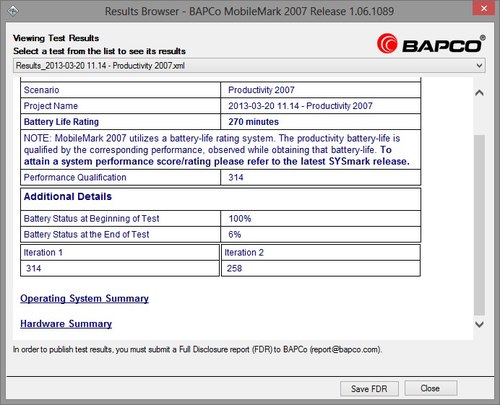Open the Operating System Summary link
The image size is (500, 405).
point(84,299)
